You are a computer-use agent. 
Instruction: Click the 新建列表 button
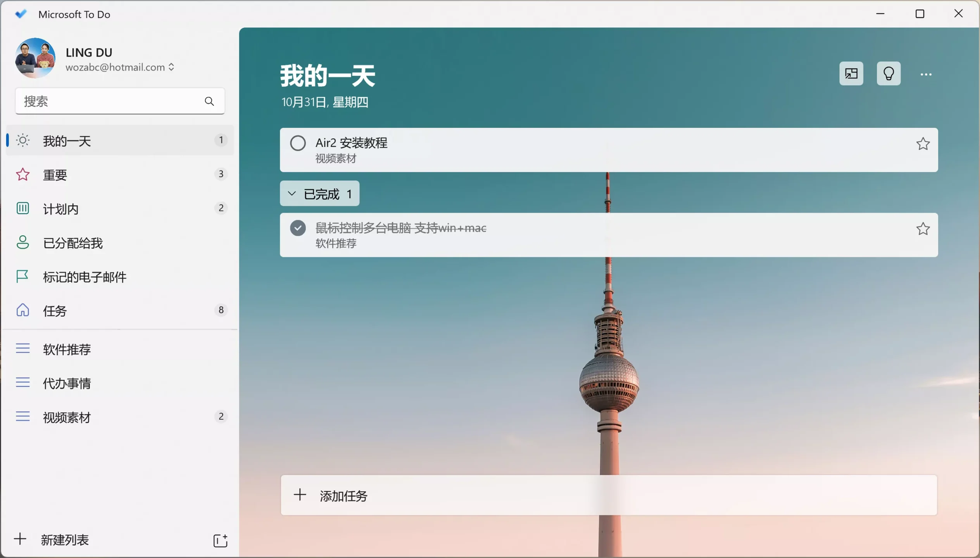64,539
